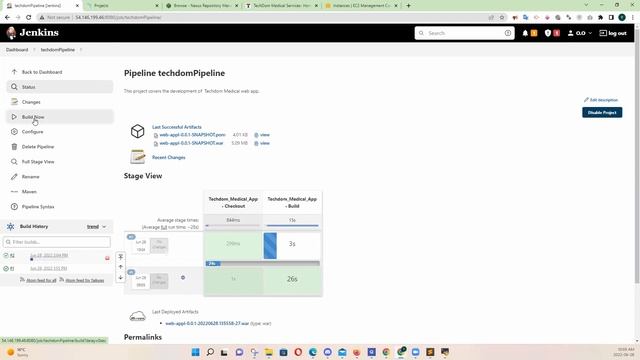Open Maven in the sidebar
The height and width of the screenshot is (360, 640).
click(x=29, y=191)
